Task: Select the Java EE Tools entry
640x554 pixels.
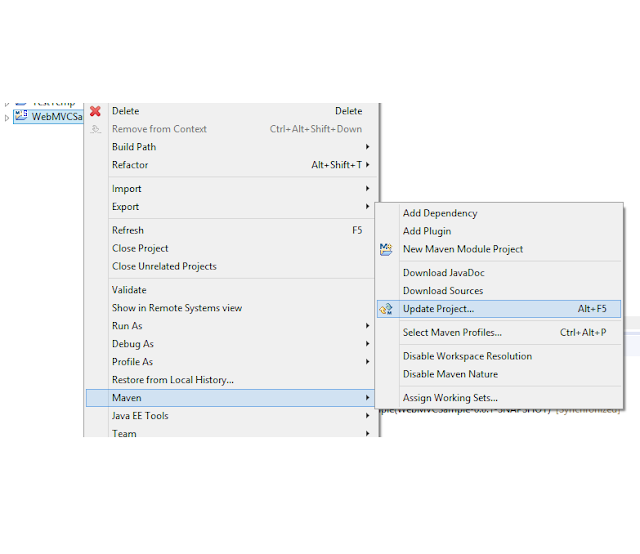Action: coord(230,416)
